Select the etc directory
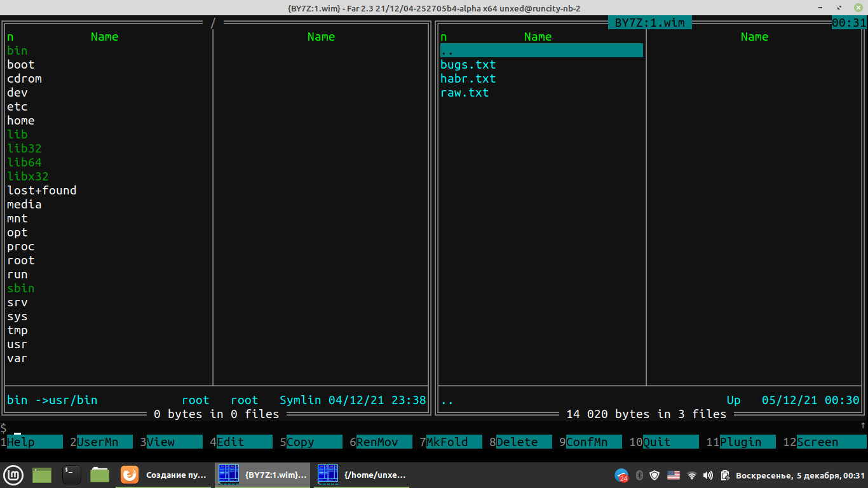 pyautogui.click(x=17, y=106)
